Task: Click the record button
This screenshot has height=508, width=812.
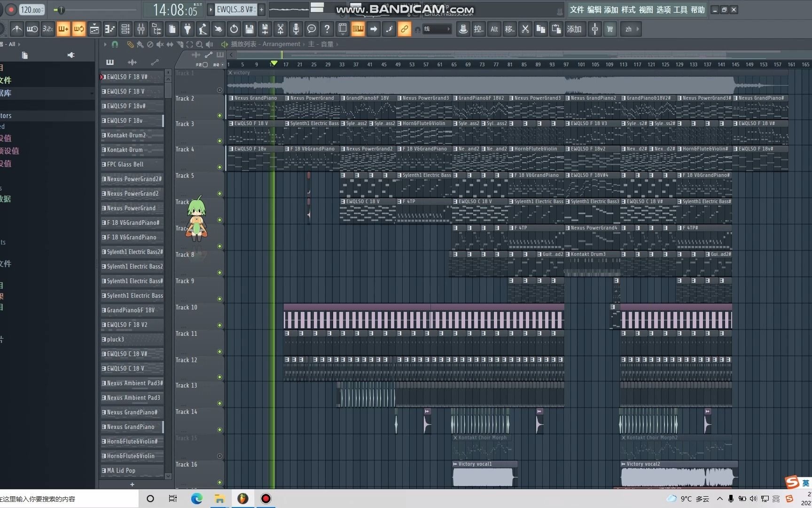Action: (11, 9)
